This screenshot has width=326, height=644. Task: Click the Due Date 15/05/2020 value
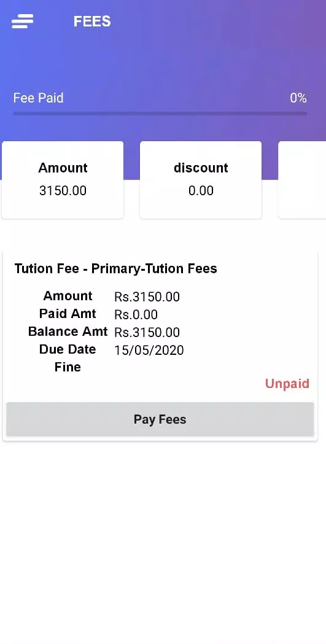click(149, 351)
